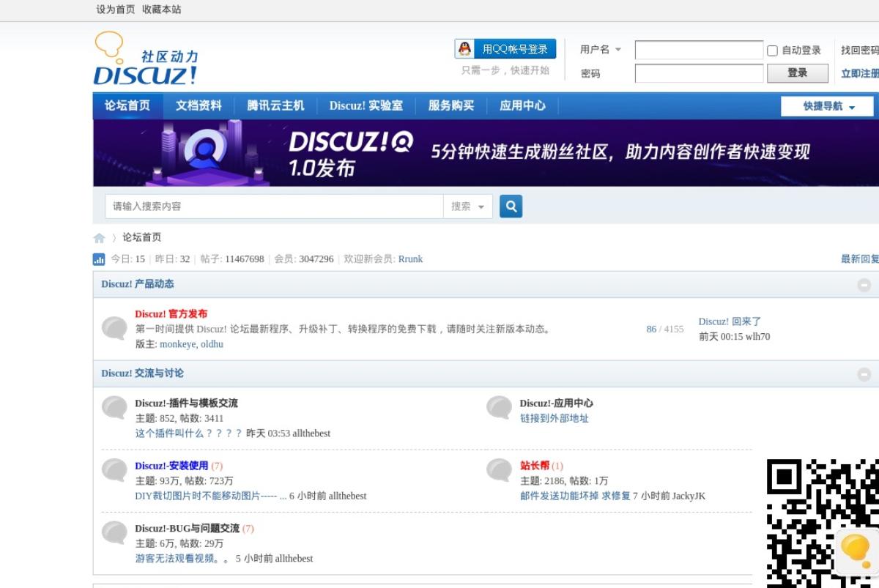Open the Discuz! 回来了 latest post
The image size is (879, 588).
pyautogui.click(x=730, y=321)
